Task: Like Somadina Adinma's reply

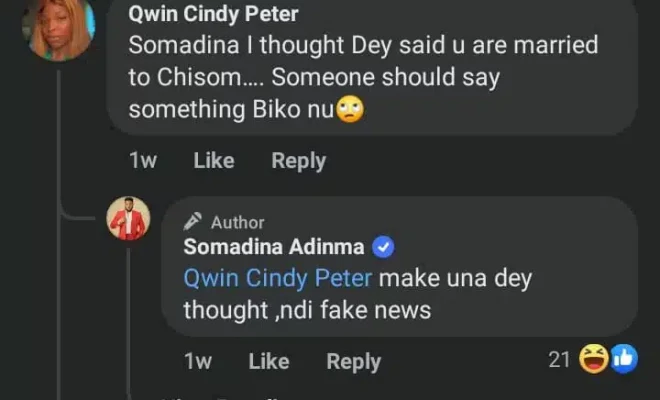Action: [x=269, y=362]
